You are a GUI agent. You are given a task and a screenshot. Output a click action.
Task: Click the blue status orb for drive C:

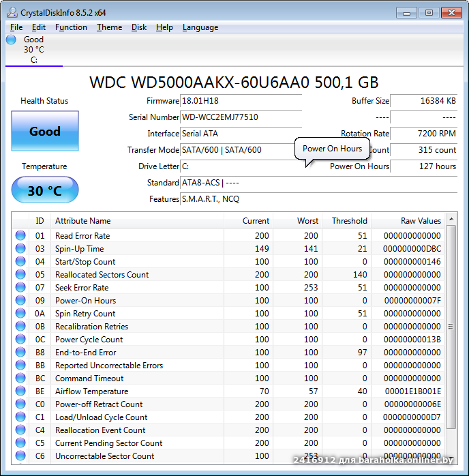point(11,40)
